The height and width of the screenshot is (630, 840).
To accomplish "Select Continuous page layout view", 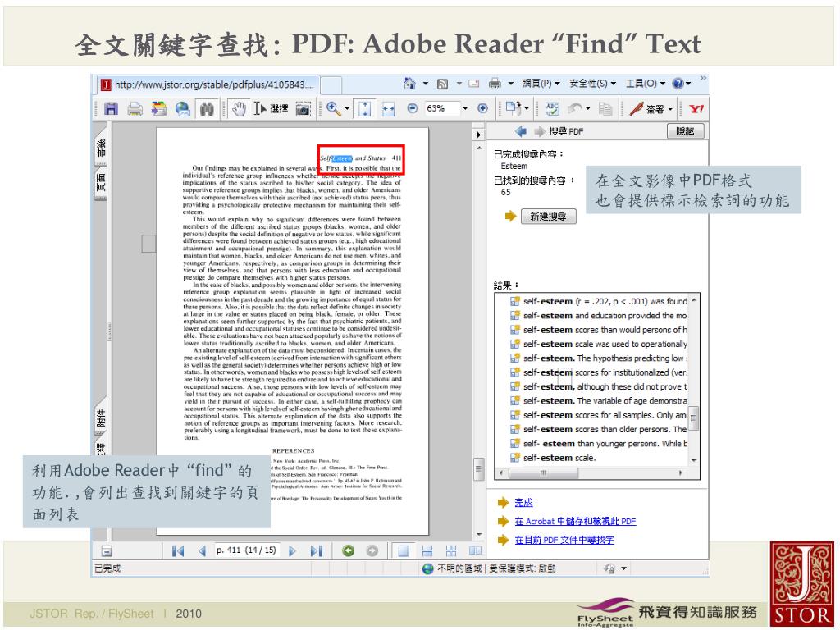I will point(427,550).
